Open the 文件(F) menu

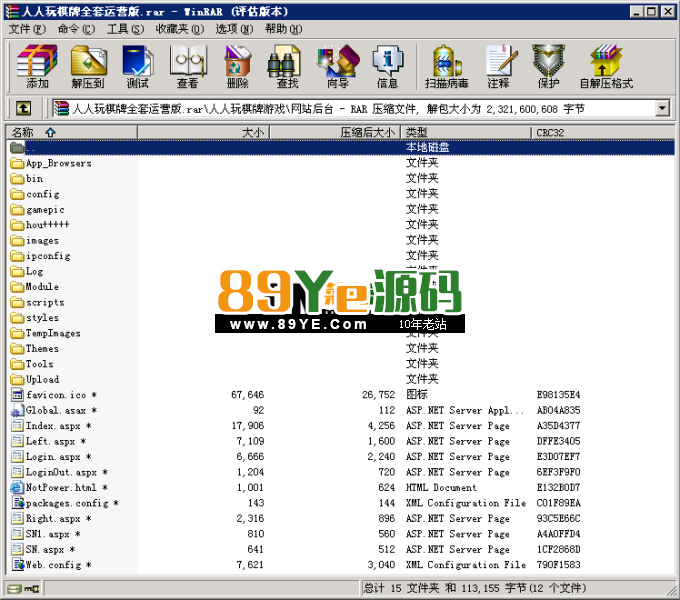pos(26,29)
